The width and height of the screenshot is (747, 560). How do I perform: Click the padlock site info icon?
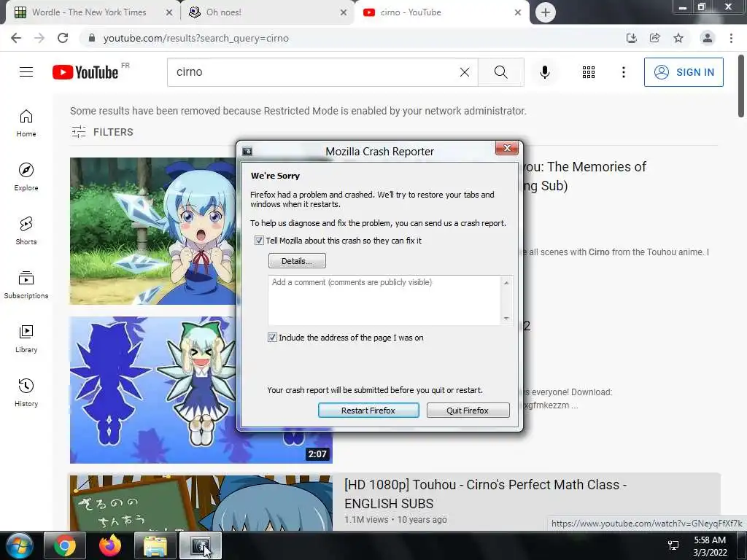coord(92,38)
